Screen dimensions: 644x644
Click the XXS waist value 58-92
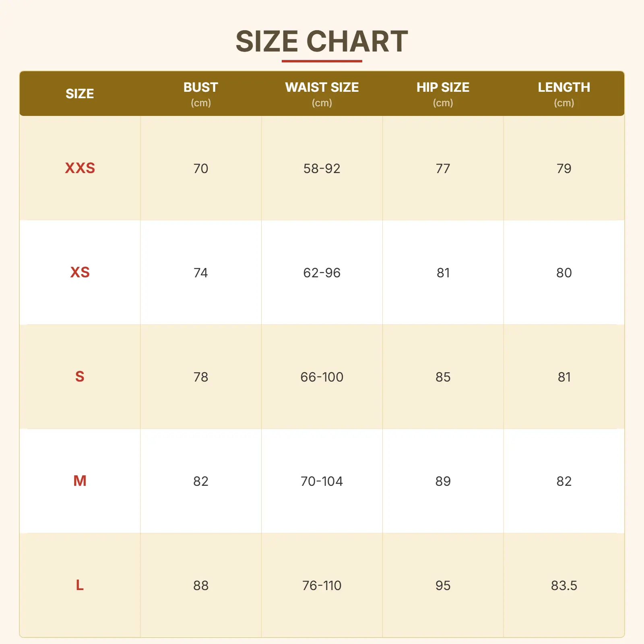[322, 169]
